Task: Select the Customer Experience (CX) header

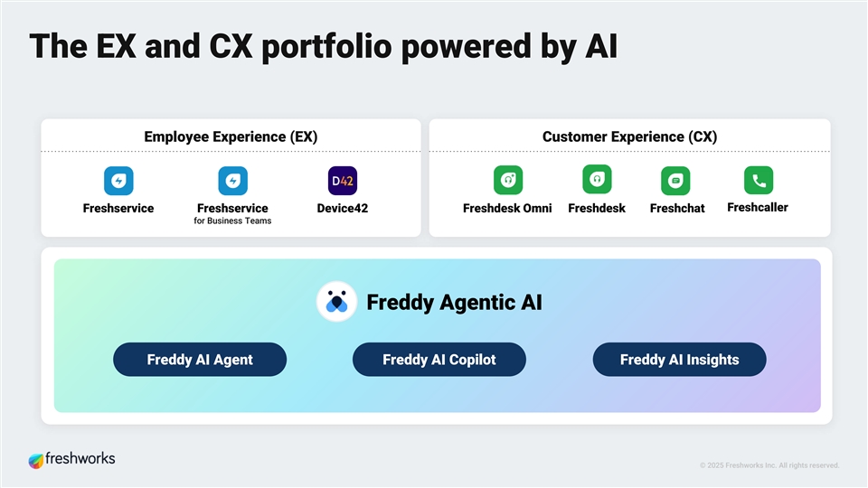Action: pos(629,136)
